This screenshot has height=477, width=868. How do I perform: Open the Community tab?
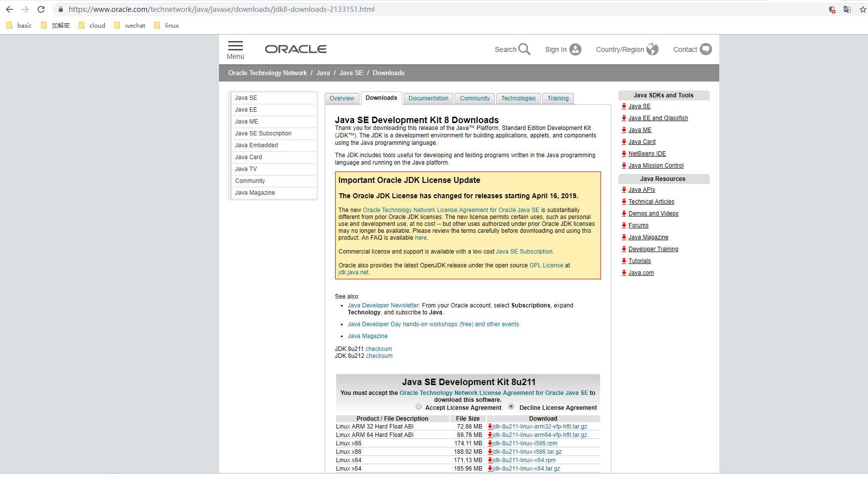click(x=475, y=98)
